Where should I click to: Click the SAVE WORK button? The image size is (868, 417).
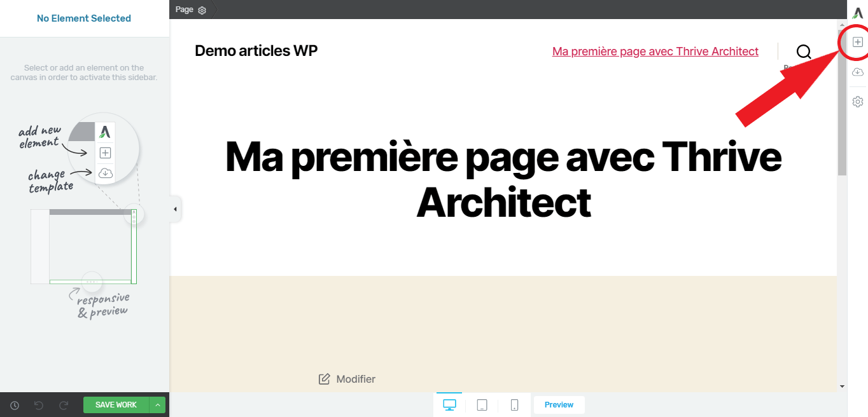[116, 405]
